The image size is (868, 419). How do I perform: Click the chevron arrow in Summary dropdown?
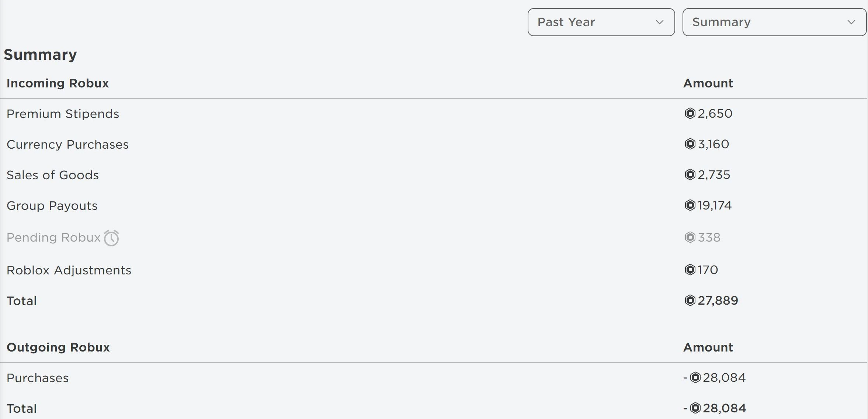851,22
